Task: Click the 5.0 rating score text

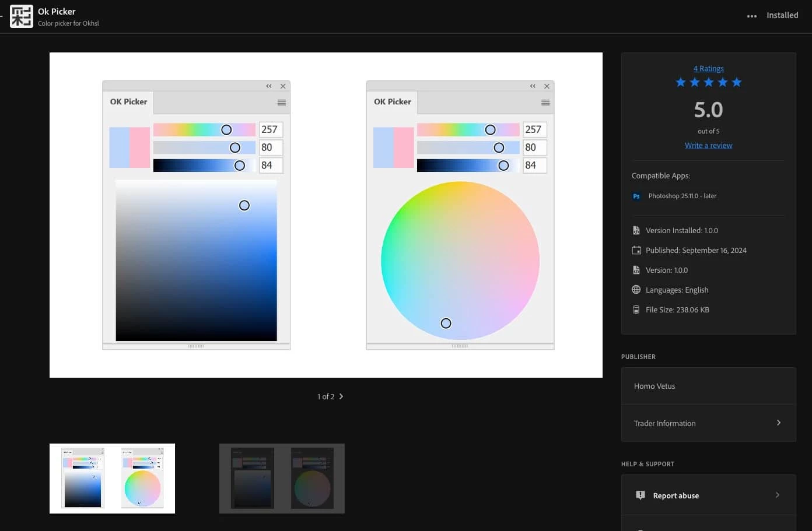Action: tap(708, 110)
